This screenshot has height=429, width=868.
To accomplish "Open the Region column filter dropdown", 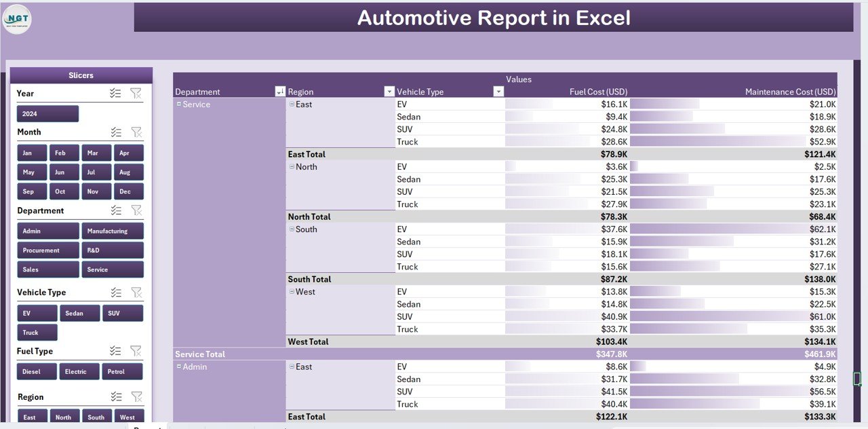I will coord(389,92).
